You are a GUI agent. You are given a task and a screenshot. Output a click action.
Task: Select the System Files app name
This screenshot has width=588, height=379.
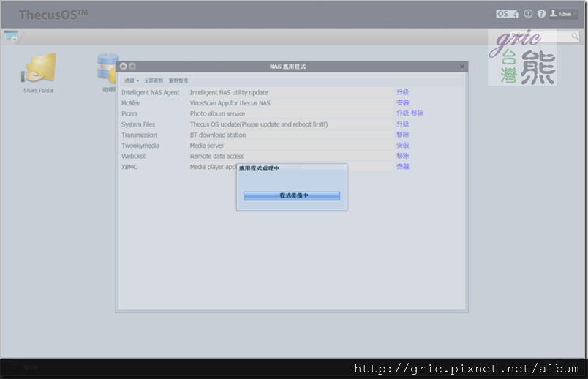138,124
